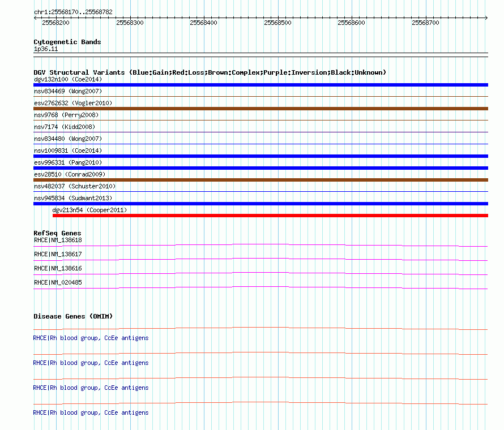The width and height of the screenshot is (504, 430).
Task: Open variant esv28510 (Conrad2009)
Action: (70, 174)
